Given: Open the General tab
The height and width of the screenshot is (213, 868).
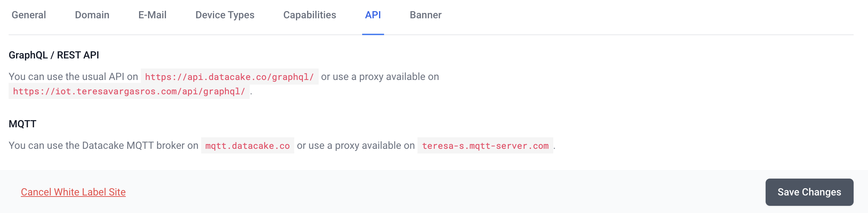Looking at the screenshot, I should pyautogui.click(x=29, y=15).
